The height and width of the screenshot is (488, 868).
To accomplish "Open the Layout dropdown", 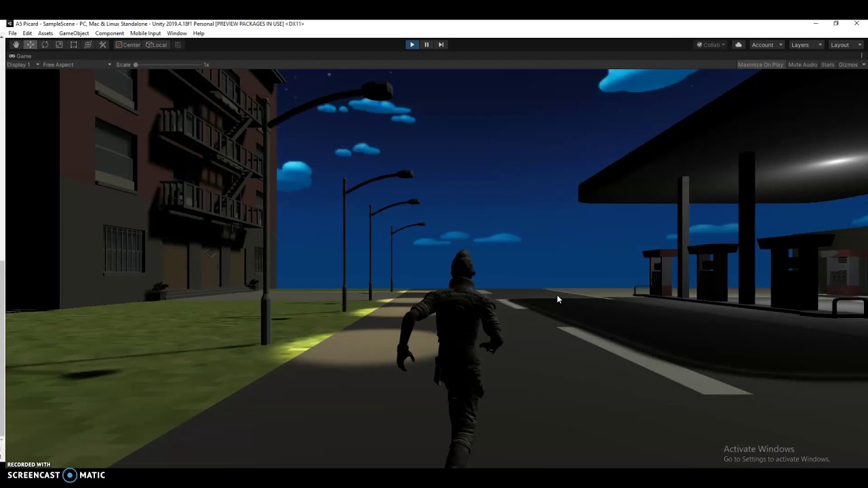I will 846,45.
